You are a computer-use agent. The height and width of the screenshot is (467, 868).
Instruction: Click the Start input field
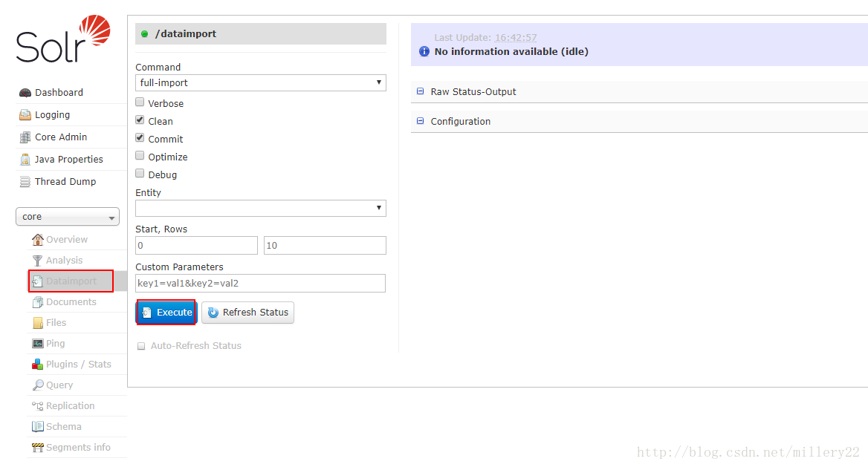tap(196, 246)
